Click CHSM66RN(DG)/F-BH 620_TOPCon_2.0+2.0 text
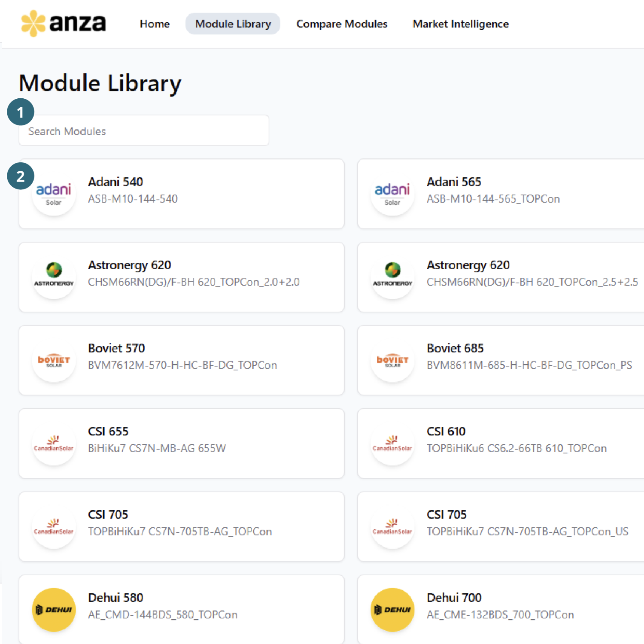This screenshot has width=644, height=644. 194,282
